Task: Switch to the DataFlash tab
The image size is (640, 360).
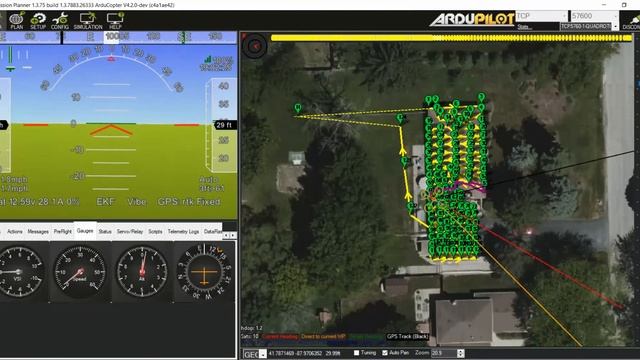Action: (x=212, y=231)
